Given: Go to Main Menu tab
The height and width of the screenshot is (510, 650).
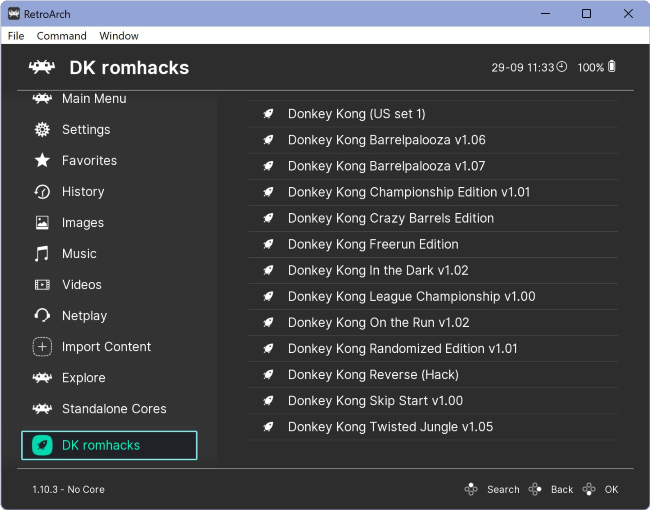Looking at the screenshot, I should pos(109,99).
